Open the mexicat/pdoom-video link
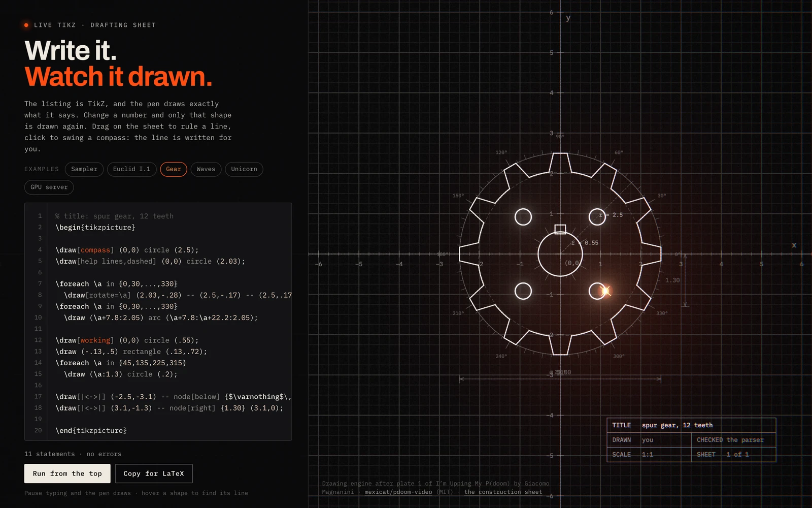The width and height of the screenshot is (812, 508). click(x=398, y=492)
